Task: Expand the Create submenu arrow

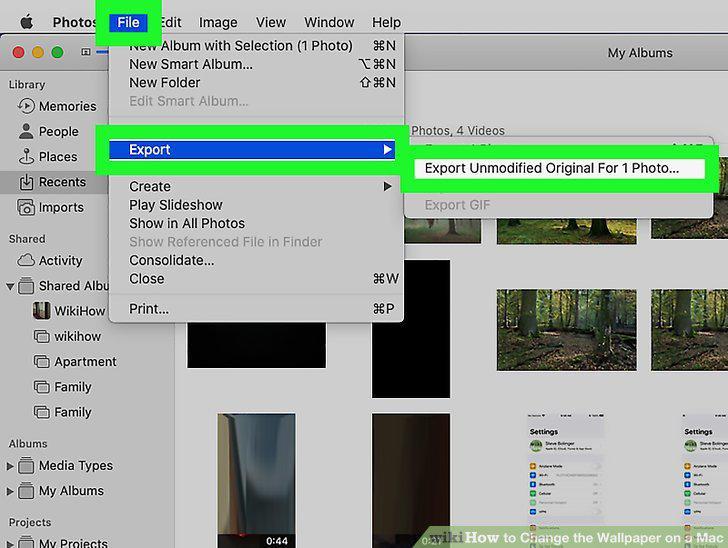Action: (x=387, y=187)
